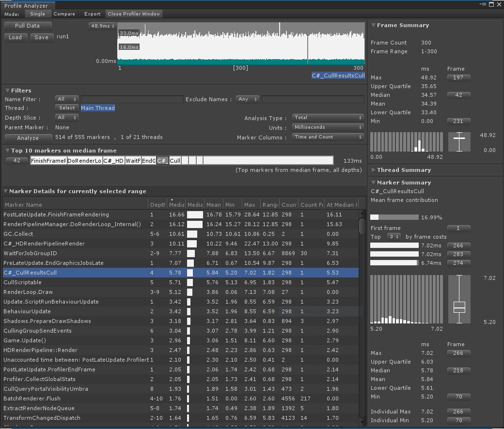This screenshot has height=429, width=504.
Task: Select the Profile Analyzer tab
Action: [27, 4]
